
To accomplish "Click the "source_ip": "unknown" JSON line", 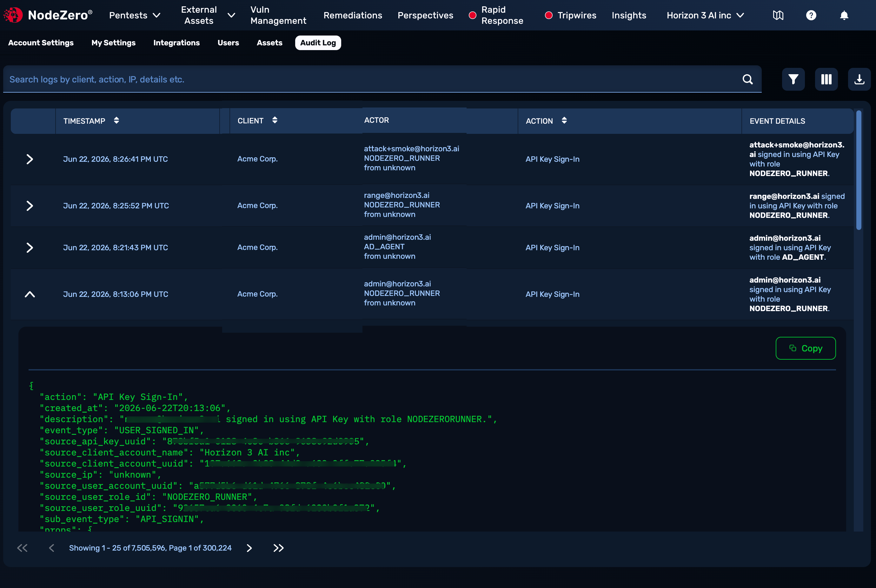I will (101, 475).
